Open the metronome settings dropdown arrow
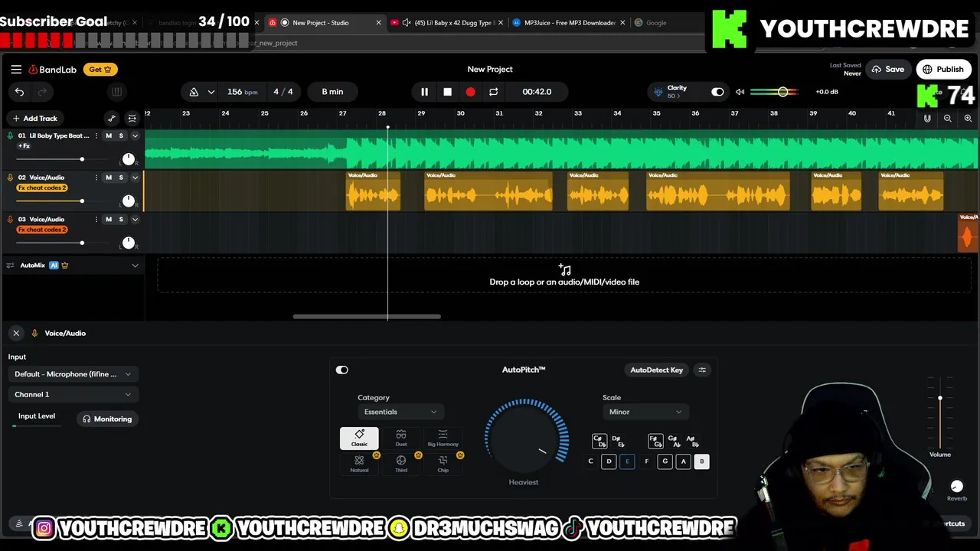980x551 pixels. [x=211, y=92]
